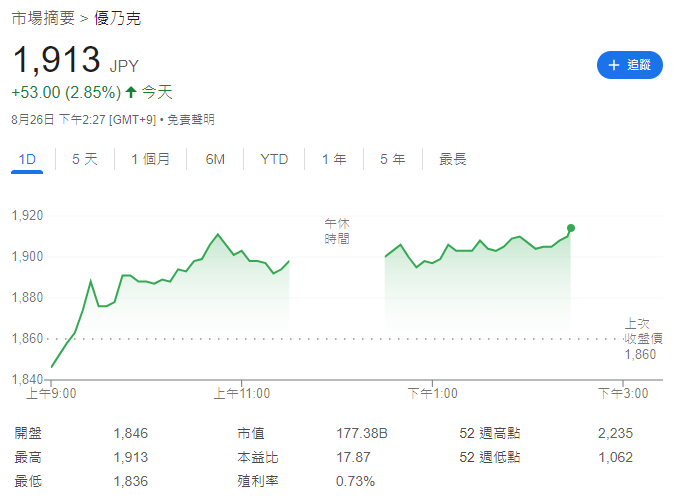Show the 1 年 chart range
Screen dimensions: 688x496
334,159
